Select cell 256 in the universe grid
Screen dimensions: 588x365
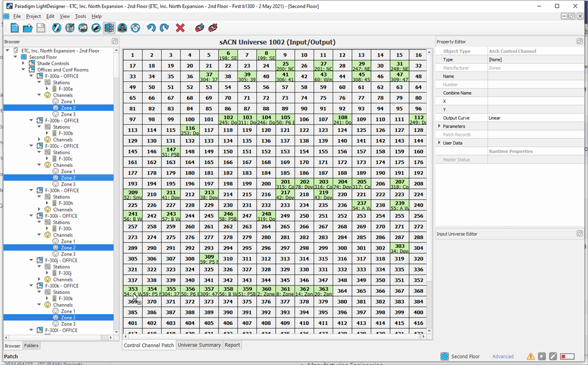(x=418, y=215)
